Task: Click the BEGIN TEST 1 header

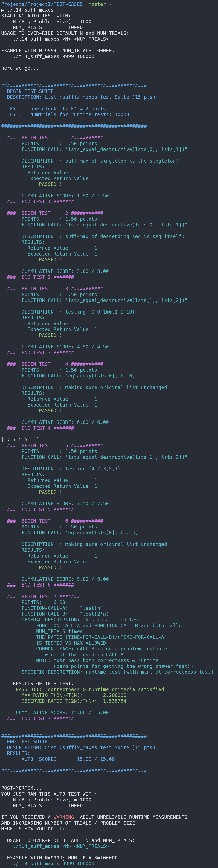Action: [55, 138]
